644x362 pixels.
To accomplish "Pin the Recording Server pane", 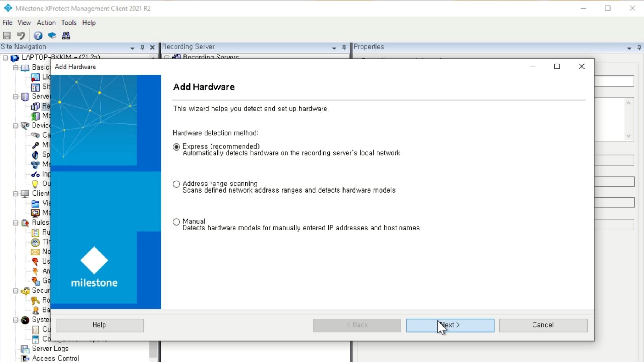I will click(x=344, y=48).
